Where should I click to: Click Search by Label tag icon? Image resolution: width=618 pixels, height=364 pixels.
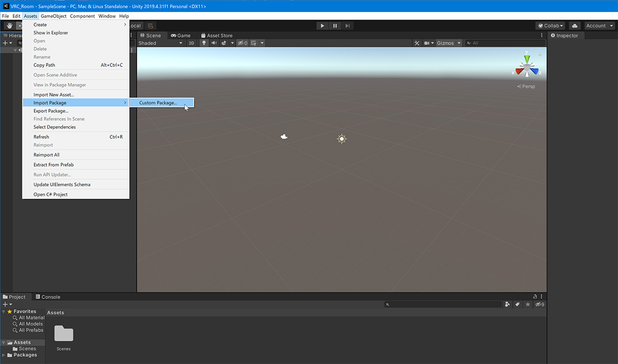pyautogui.click(x=518, y=304)
